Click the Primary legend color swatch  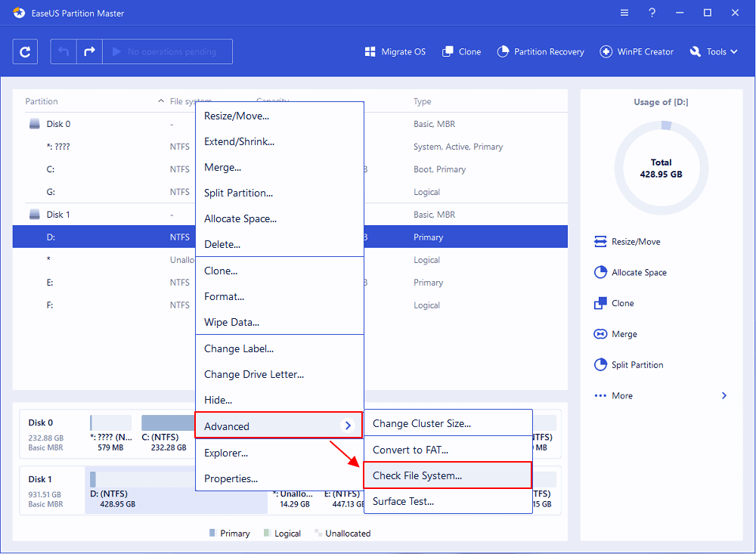pos(212,533)
